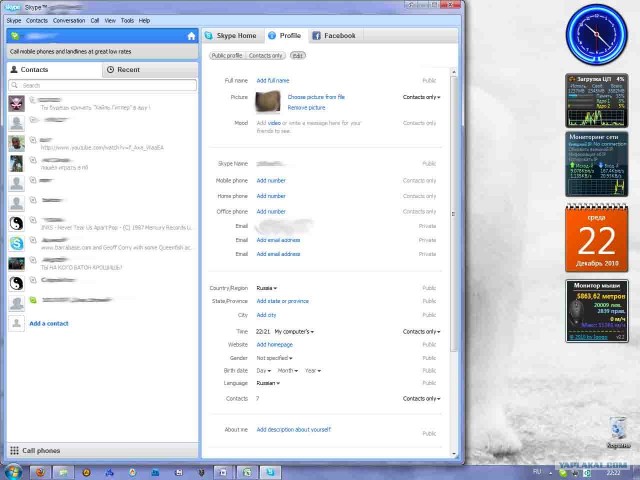The height and width of the screenshot is (480, 640).
Task: Click the mouse monitor (Монитор мыши) gadget
Action: 597,311
